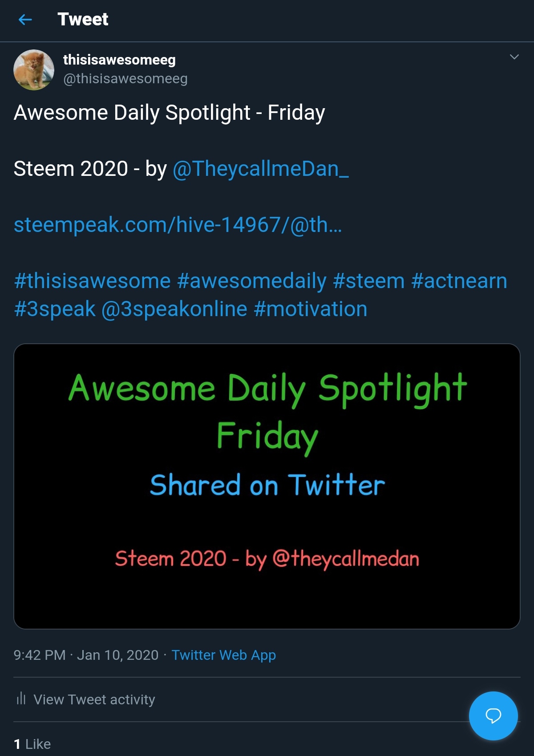Tap the @thisisawesomeeg handle
Image resolution: width=534 pixels, height=756 pixels.
[125, 79]
